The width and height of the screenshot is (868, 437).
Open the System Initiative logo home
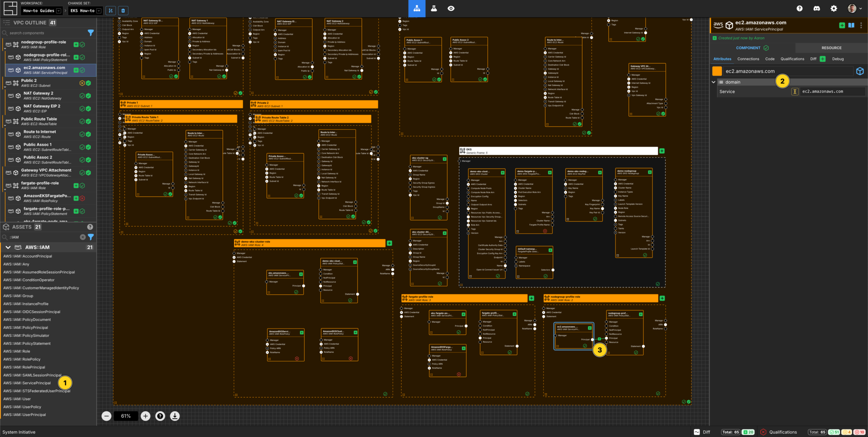pyautogui.click(x=10, y=8)
